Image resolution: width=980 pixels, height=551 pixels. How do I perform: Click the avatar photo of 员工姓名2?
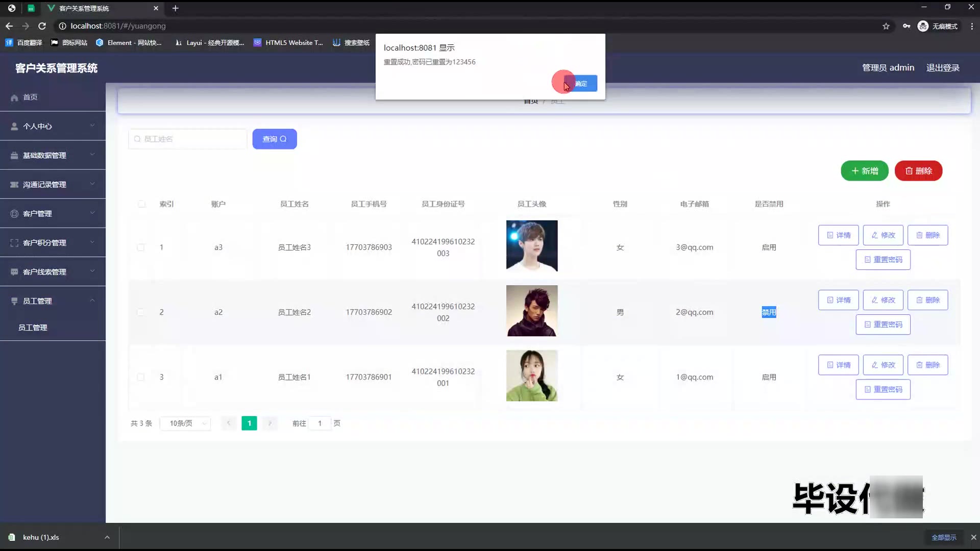(x=532, y=311)
